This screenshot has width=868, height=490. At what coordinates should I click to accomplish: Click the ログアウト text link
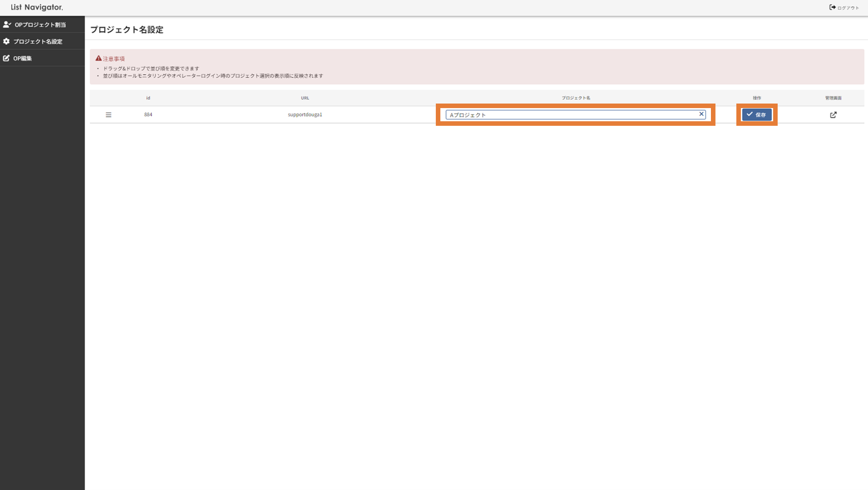coord(848,8)
